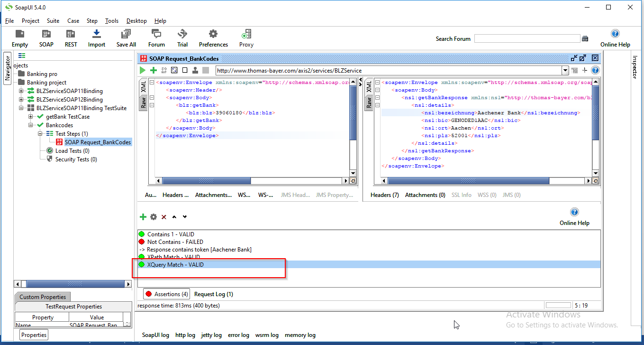This screenshot has height=345, width=644.
Task: Click the Proxy toolbar icon
Action: click(x=246, y=38)
